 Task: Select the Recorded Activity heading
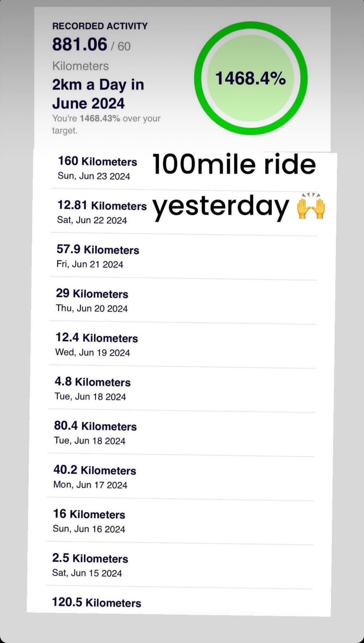coord(100,26)
